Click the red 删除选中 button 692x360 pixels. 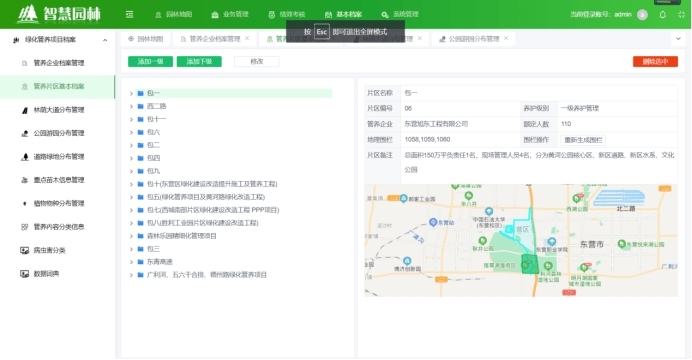(655, 62)
